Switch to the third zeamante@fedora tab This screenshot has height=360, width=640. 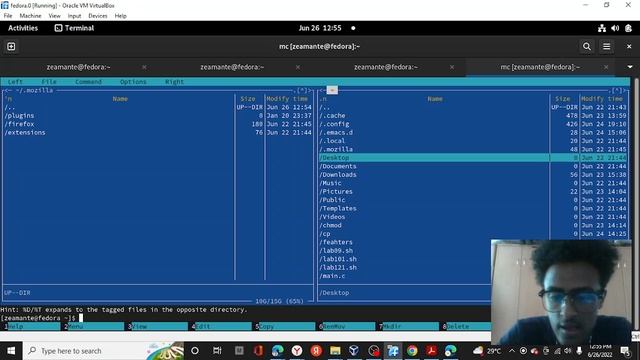(x=386, y=67)
